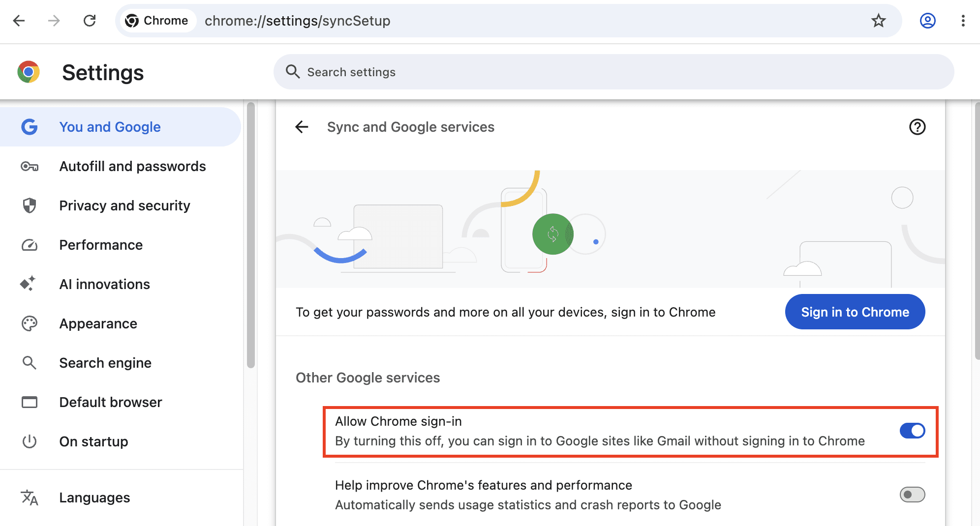This screenshot has width=980, height=526.
Task: Click the magnifier Search engine icon
Action: (30, 363)
